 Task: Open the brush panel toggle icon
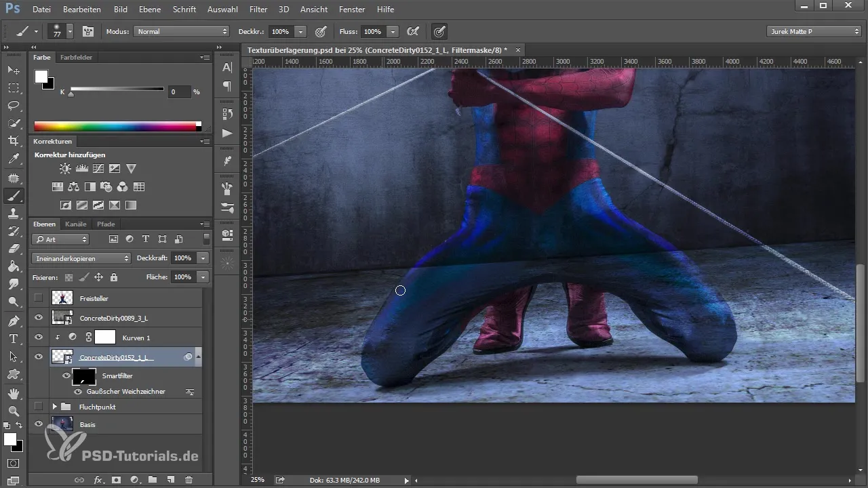pos(88,31)
